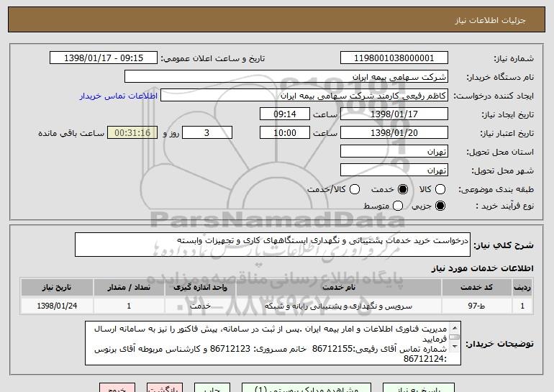This screenshot has width=554, height=392.
Task: Click the creation time field 09:14
Action: pyautogui.click(x=285, y=114)
